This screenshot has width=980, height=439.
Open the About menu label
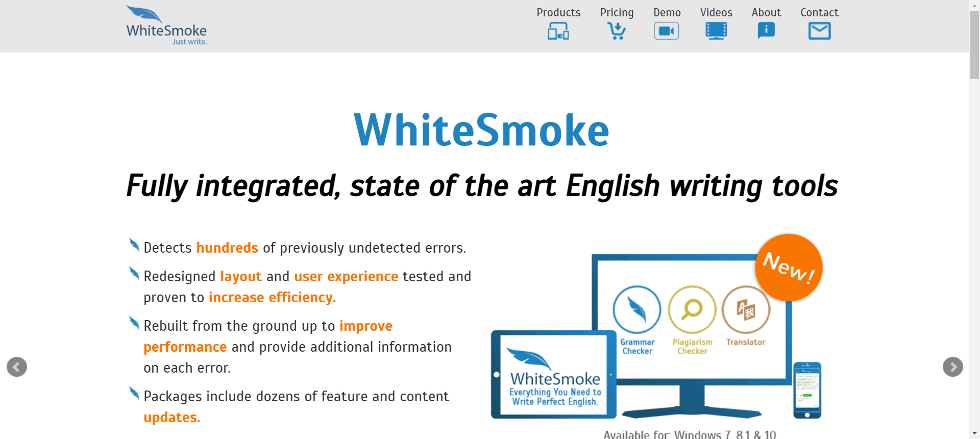[x=766, y=13]
